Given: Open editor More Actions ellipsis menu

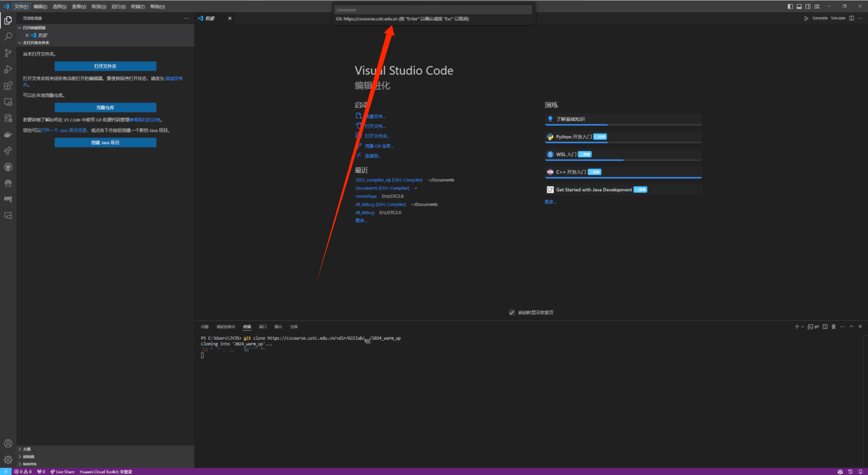Looking at the screenshot, I should (860, 18).
